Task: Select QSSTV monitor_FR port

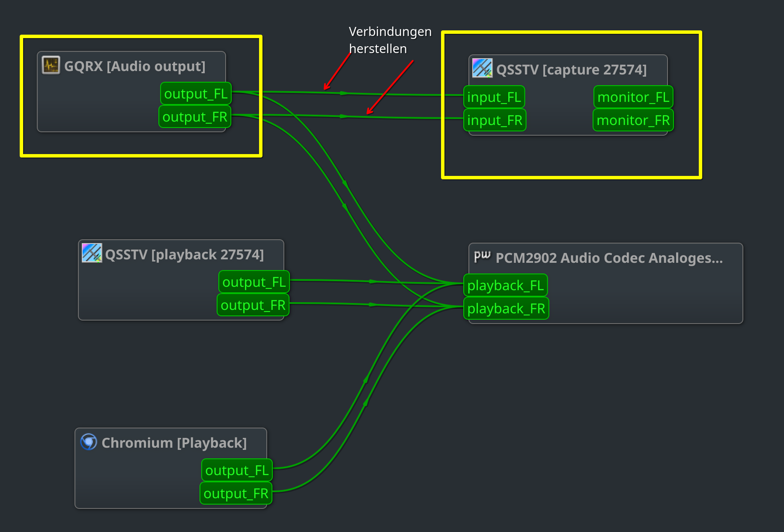Action: click(633, 120)
